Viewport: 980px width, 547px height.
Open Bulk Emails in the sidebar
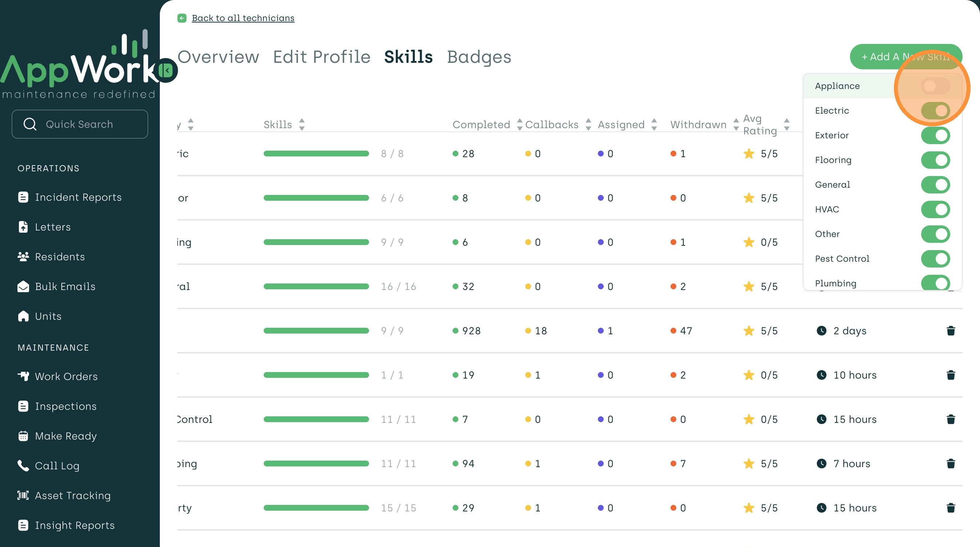(65, 287)
